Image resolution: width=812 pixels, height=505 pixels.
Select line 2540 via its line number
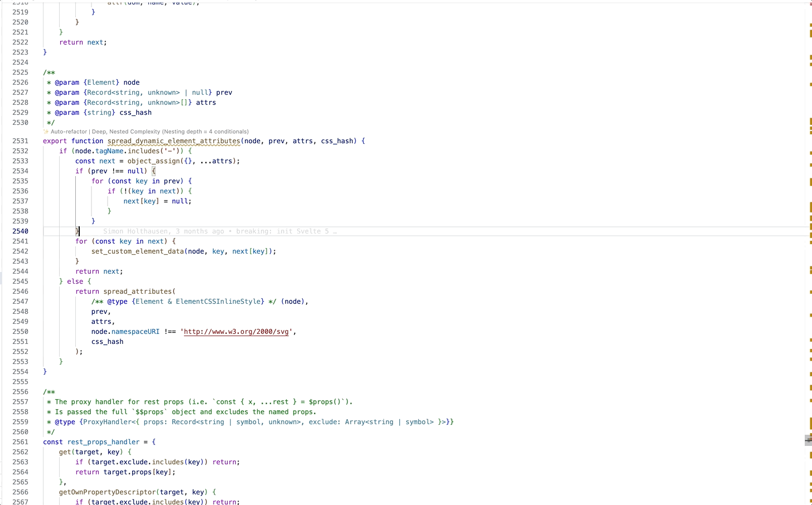click(20, 231)
